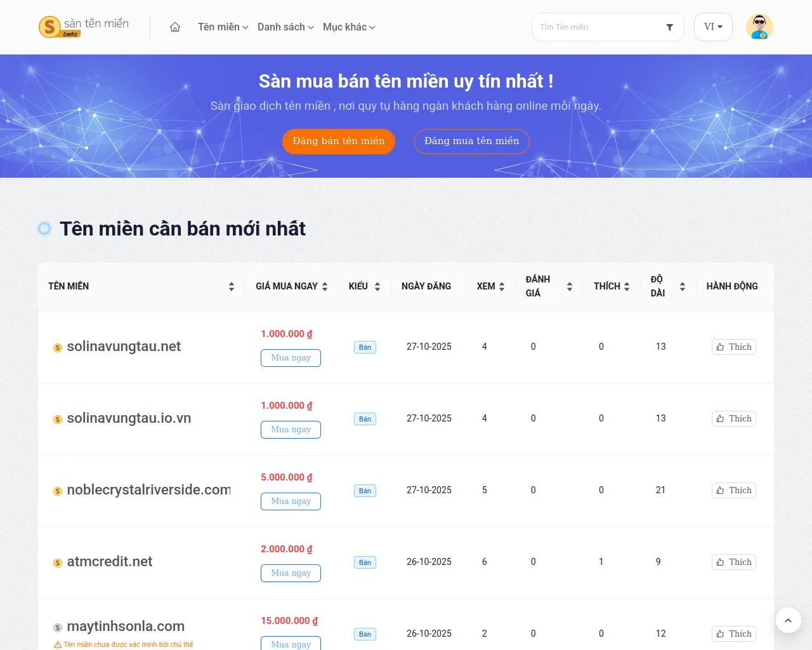Click the heading Tên miền cần bán mới nhất

pos(183,229)
